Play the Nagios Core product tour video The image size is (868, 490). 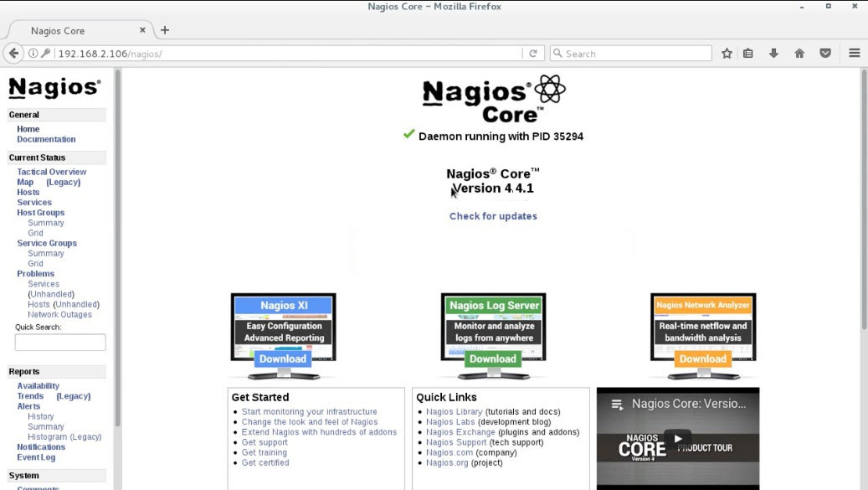point(677,439)
